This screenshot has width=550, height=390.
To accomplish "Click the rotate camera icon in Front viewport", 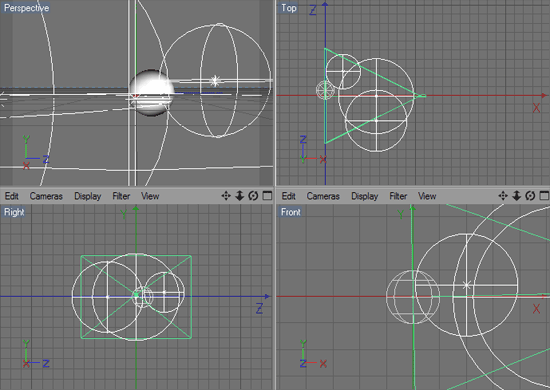I will tap(530, 196).
